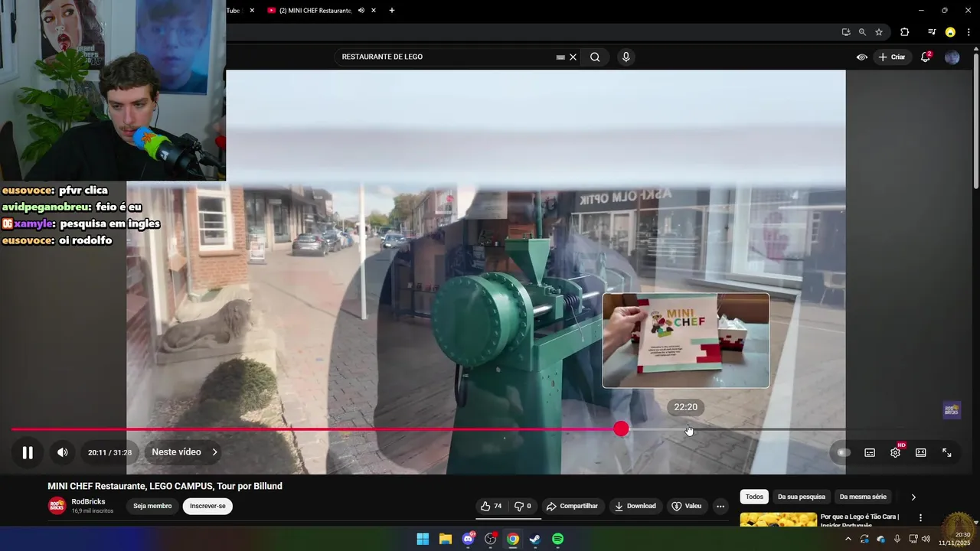The width and height of the screenshot is (980, 551).
Task: Open the YouTube account avatar menu
Action: coord(952,57)
